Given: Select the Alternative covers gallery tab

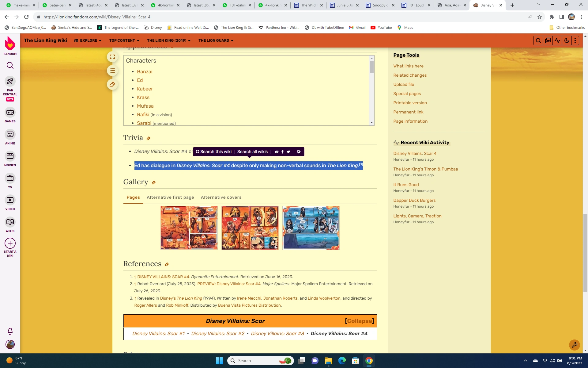Looking at the screenshot, I should click(x=221, y=197).
